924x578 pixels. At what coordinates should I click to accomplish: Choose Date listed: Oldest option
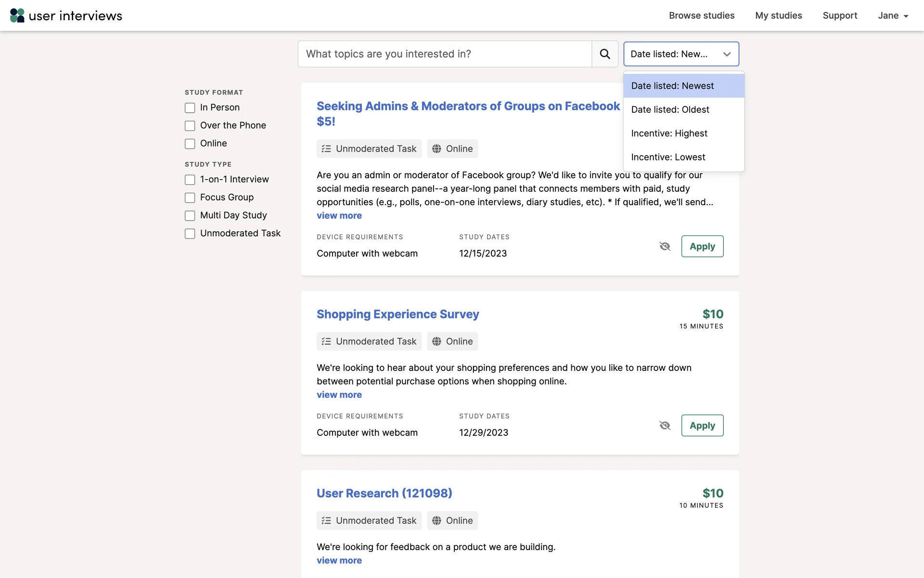click(670, 110)
